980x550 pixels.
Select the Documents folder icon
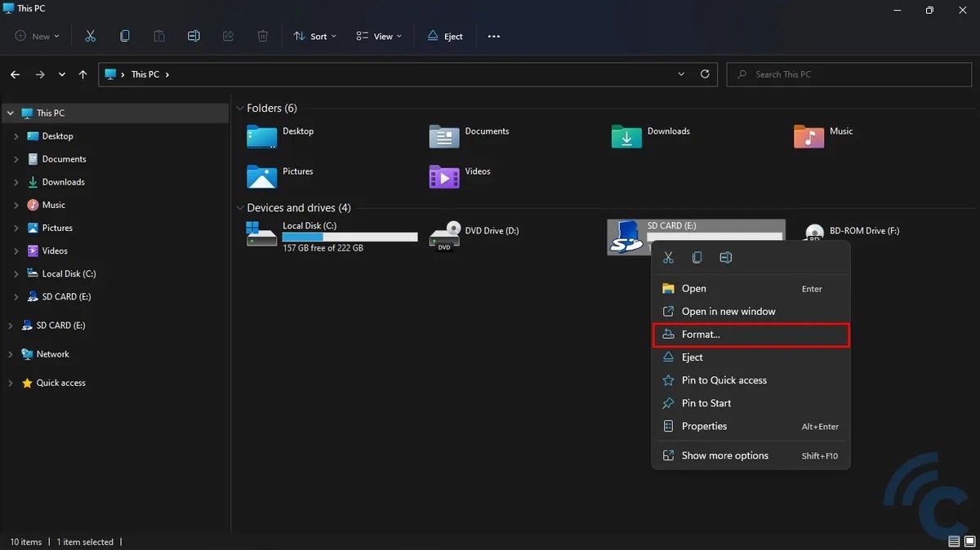click(x=444, y=136)
